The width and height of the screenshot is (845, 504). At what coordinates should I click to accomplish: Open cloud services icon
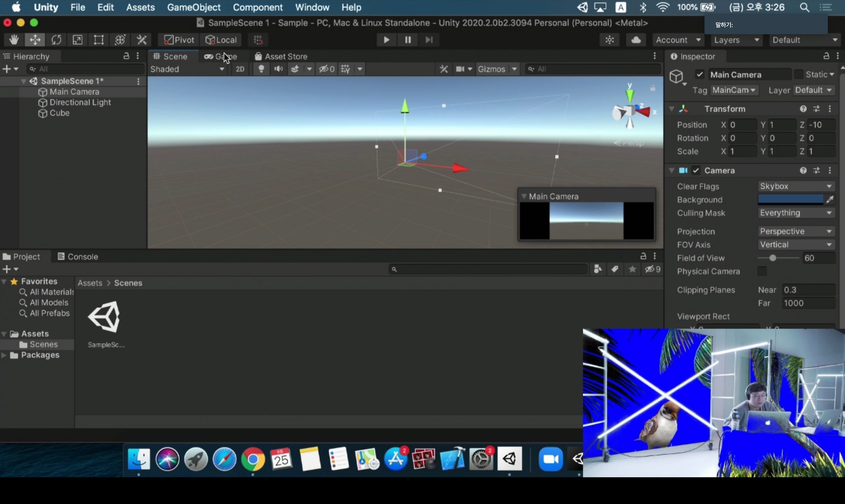[x=636, y=40]
